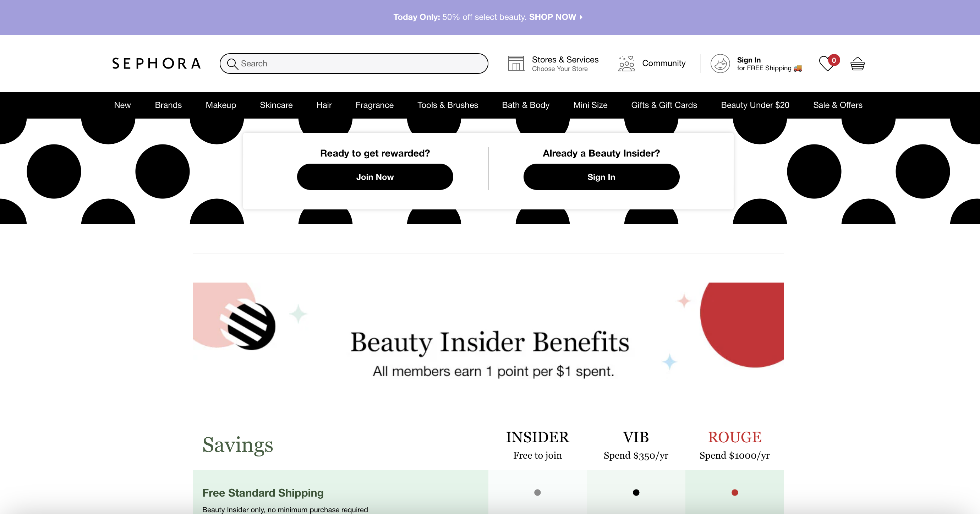Click the VIB tier heading
This screenshot has width=980, height=514.
636,437
